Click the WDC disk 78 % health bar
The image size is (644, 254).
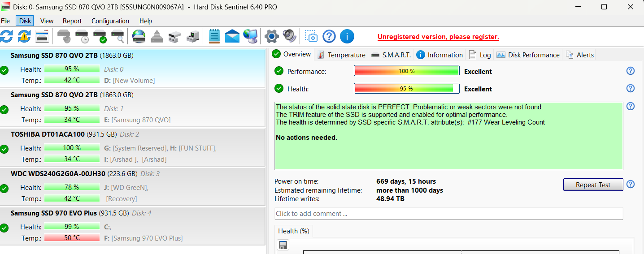pyautogui.click(x=72, y=187)
